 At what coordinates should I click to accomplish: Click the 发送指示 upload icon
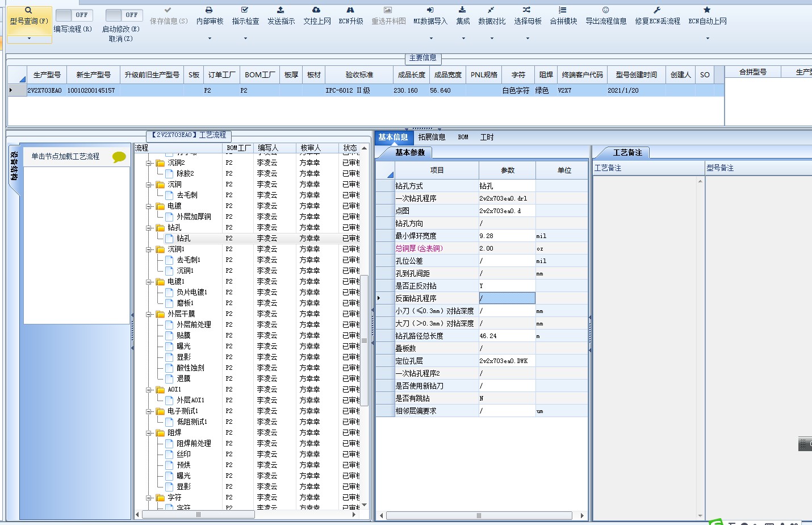tap(281, 10)
